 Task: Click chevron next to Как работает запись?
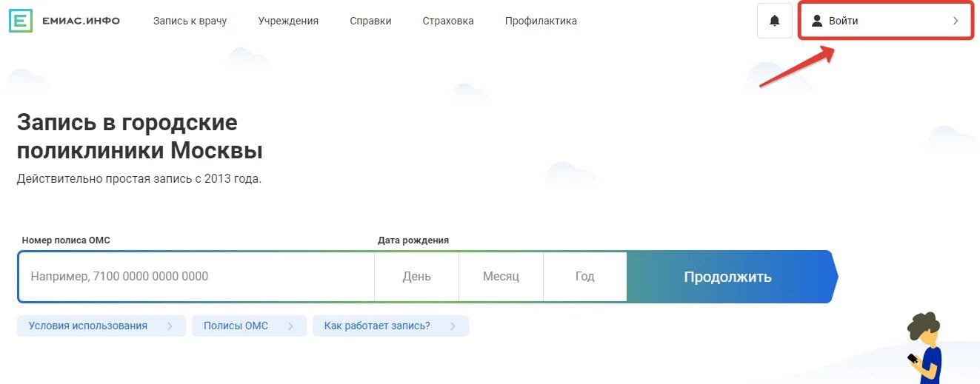click(453, 326)
